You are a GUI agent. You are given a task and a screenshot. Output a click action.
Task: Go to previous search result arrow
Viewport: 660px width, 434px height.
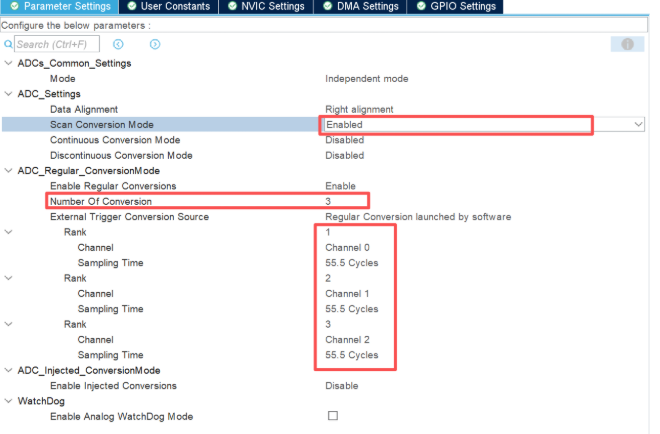point(118,44)
